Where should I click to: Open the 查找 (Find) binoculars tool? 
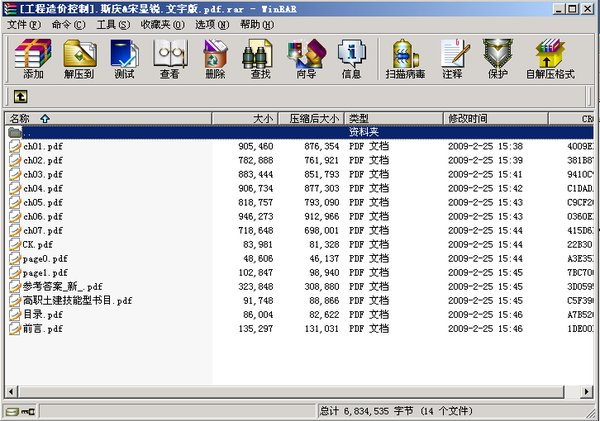(x=260, y=59)
